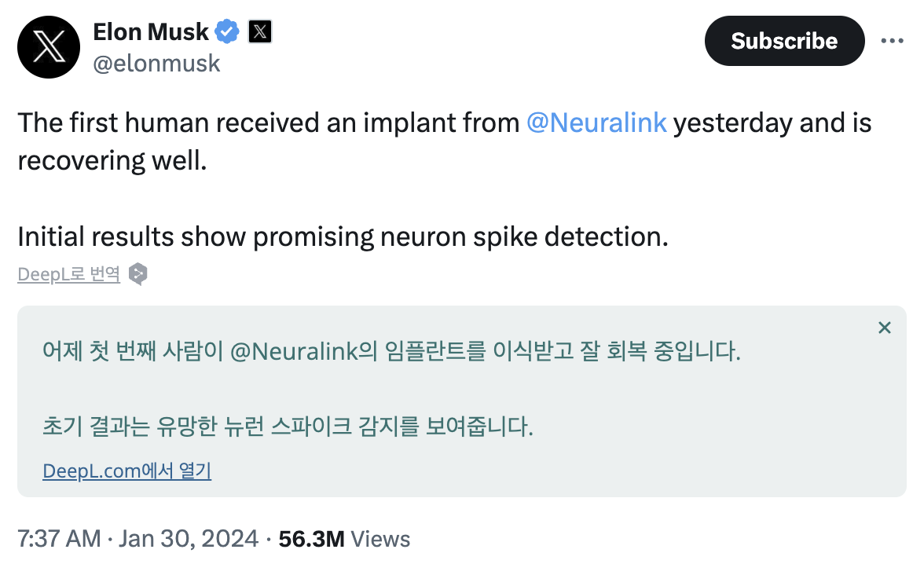Click inside the gray translation box
The image size is (924, 564).
coord(462,393)
